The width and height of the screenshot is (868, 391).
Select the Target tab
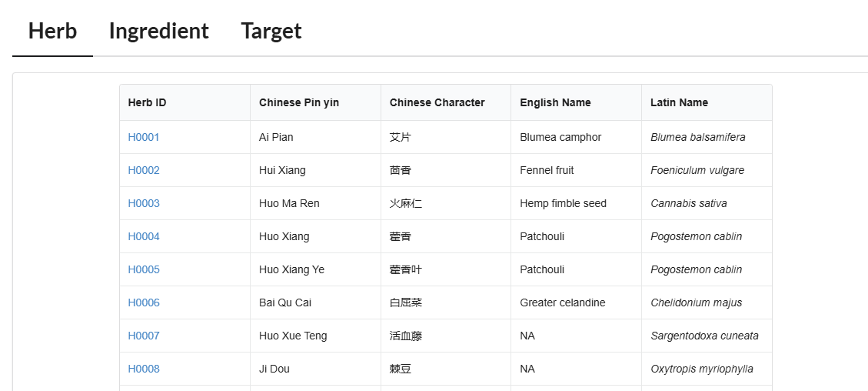pos(271,31)
